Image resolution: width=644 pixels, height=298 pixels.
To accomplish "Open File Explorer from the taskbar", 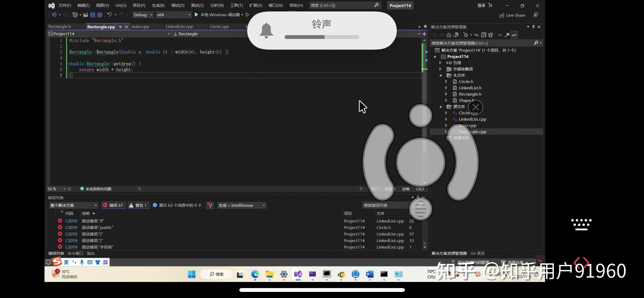I will [269, 274].
